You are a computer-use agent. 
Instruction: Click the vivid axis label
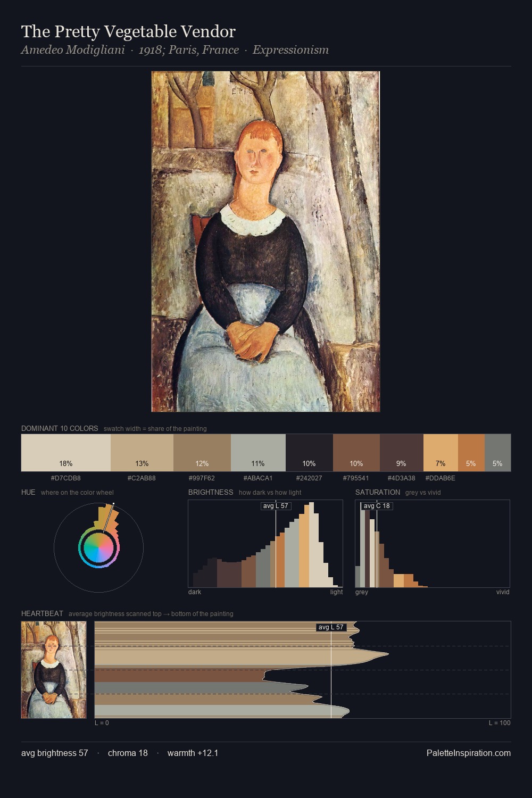(x=503, y=592)
